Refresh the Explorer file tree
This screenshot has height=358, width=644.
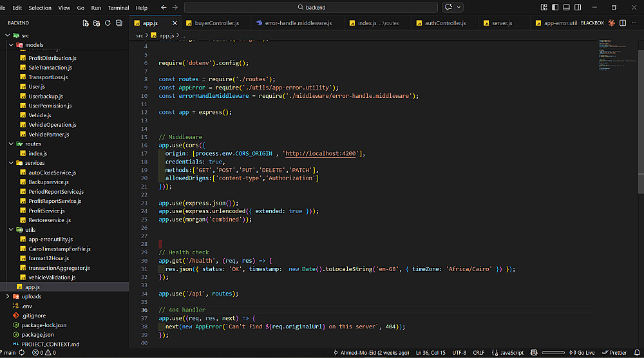[x=107, y=23]
